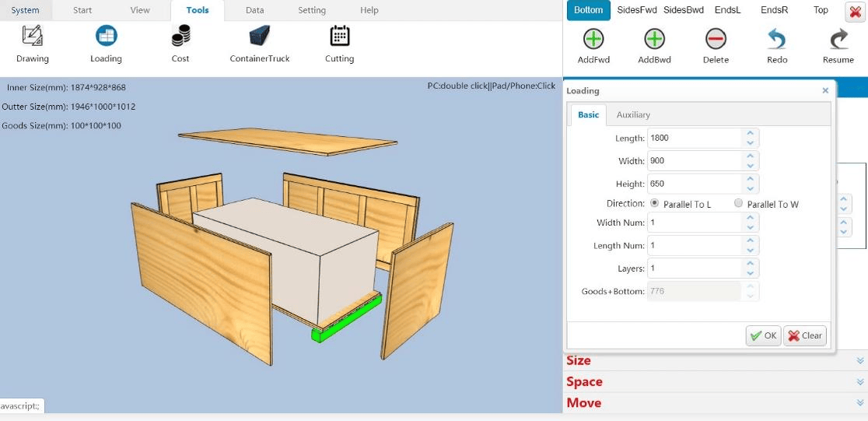Switch to the Data ribbon tab
Viewport: 868px width, 421px height.
pyautogui.click(x=254, y=11)
